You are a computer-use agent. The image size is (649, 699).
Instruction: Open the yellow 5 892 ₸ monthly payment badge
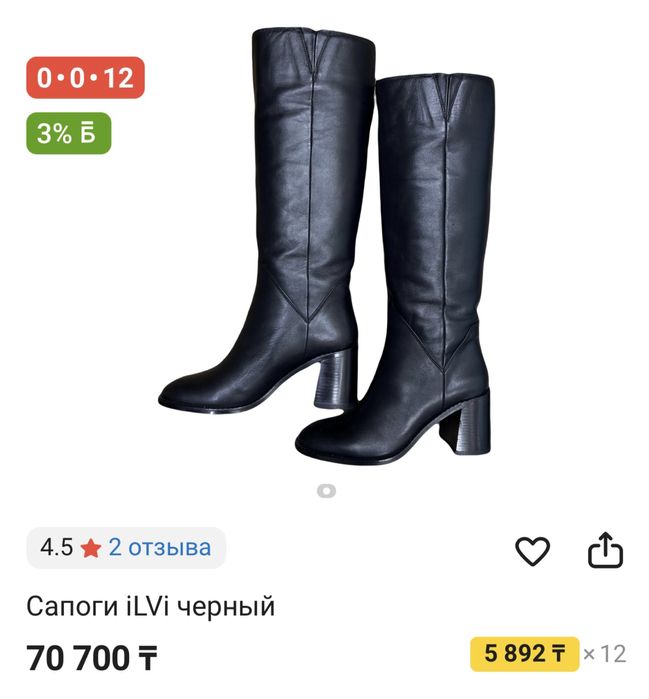[525, 654]
